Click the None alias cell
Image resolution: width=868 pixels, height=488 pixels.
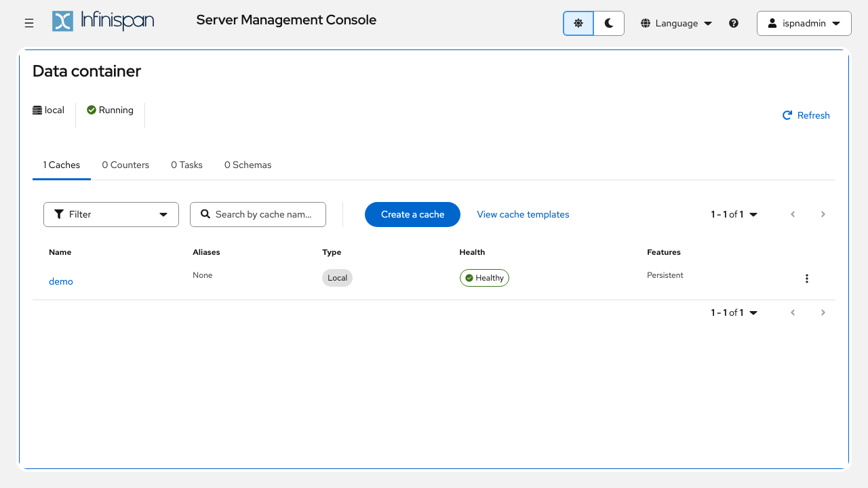point(203,275)
